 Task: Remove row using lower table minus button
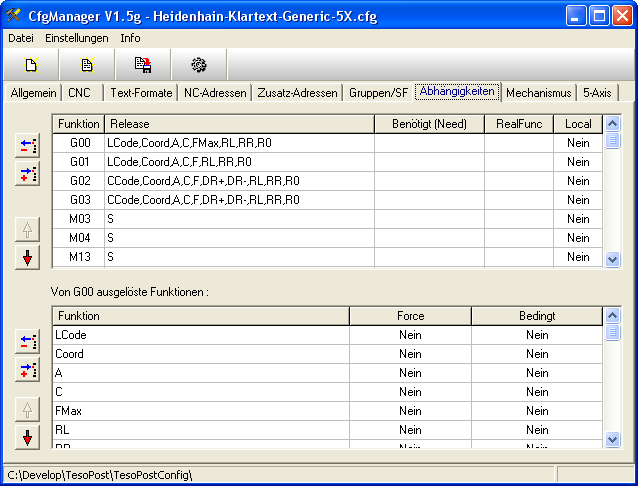(28, 343)
